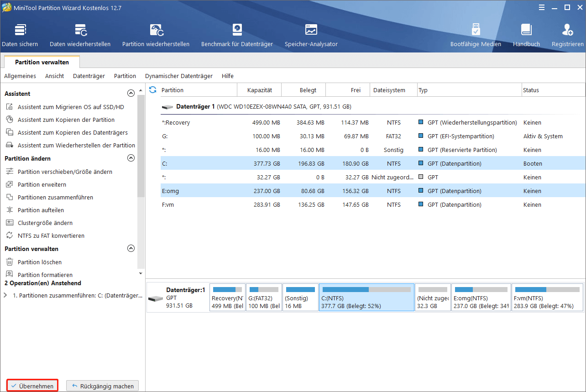Open the hamburger menu

click(x=541, y=7)
